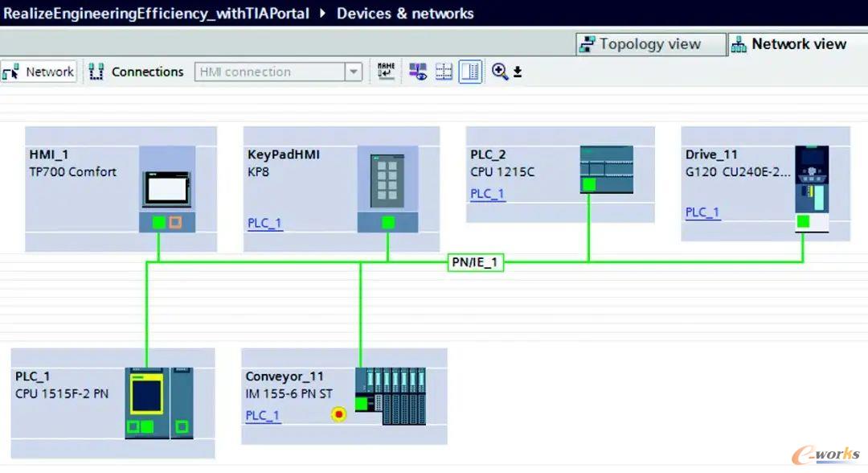Click Conveyor_11 red emergency stop icon
The image size is (868, 473).
pos(339,414)
